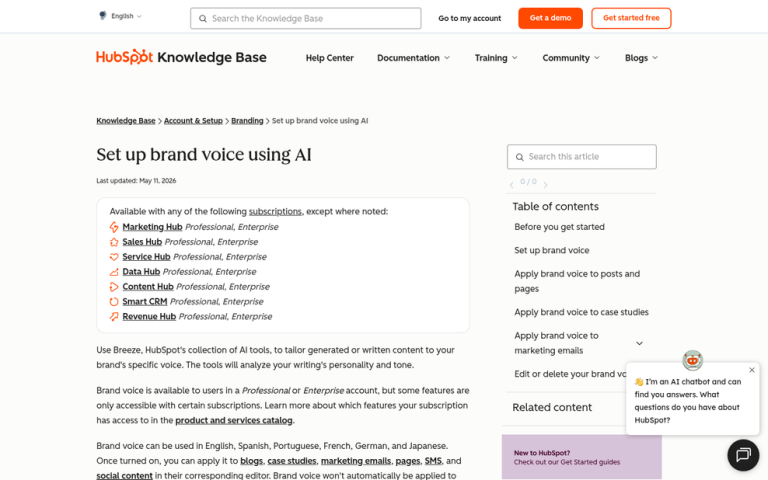Jump to Apply brand voice to posts and pages
This screenshot has height=480, width=768.
[x=577, y=281]
